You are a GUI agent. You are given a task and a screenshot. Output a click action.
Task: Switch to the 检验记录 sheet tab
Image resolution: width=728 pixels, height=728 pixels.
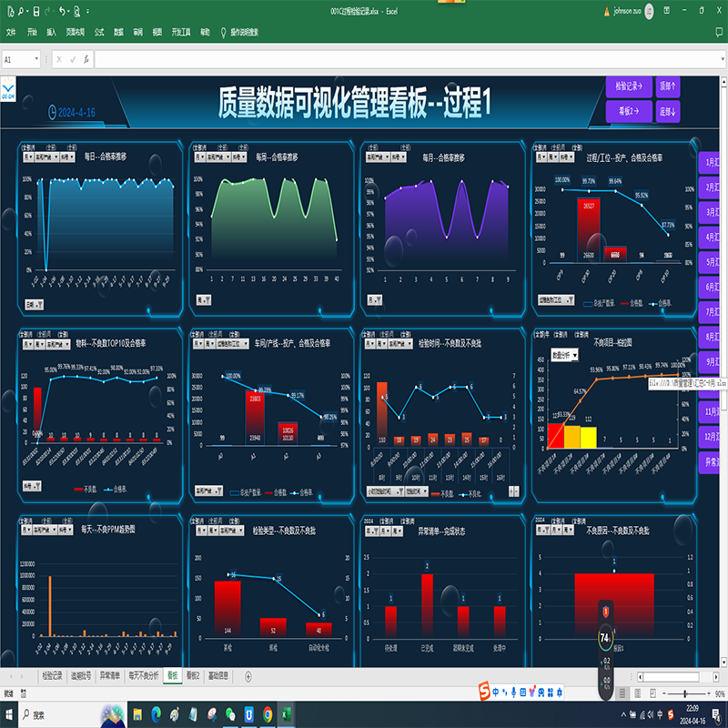(x=52, y=676)
